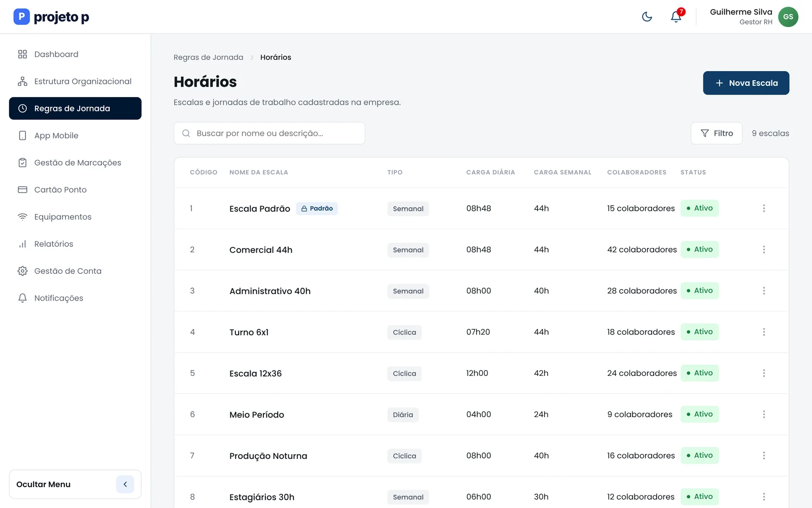Viewport: 812px width, 508px height.
Task: Open Gestão de Conta settings
Action: pos(75,271)
